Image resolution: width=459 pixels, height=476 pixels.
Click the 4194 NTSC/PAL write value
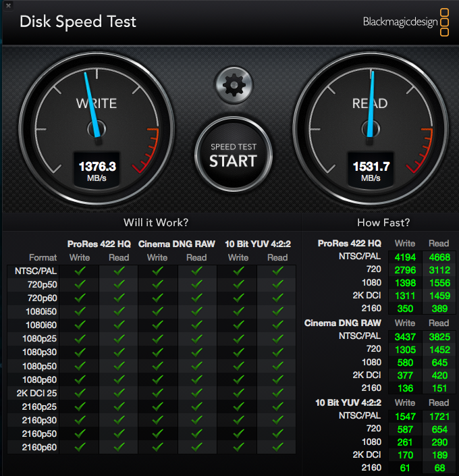click(405, 257)
